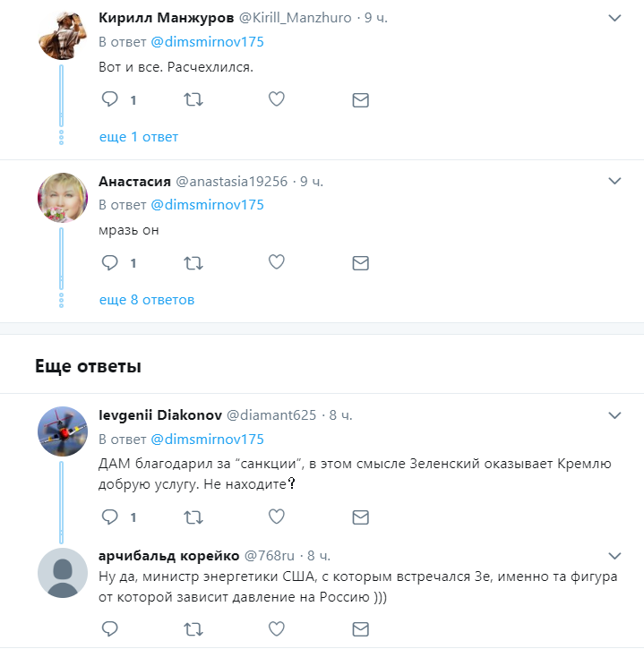Reply to Ievgenii Diakonov's tweet

click(x=110, y=517)
